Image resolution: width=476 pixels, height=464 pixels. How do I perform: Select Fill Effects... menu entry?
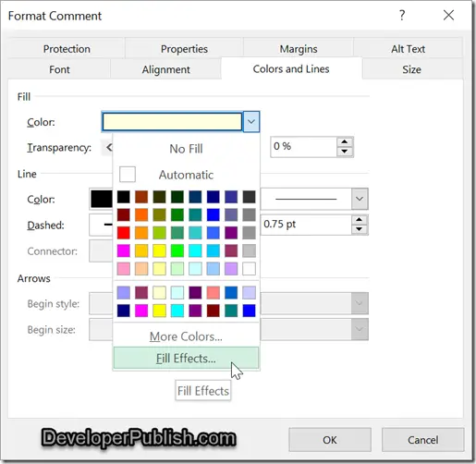[x=186, y=358]
